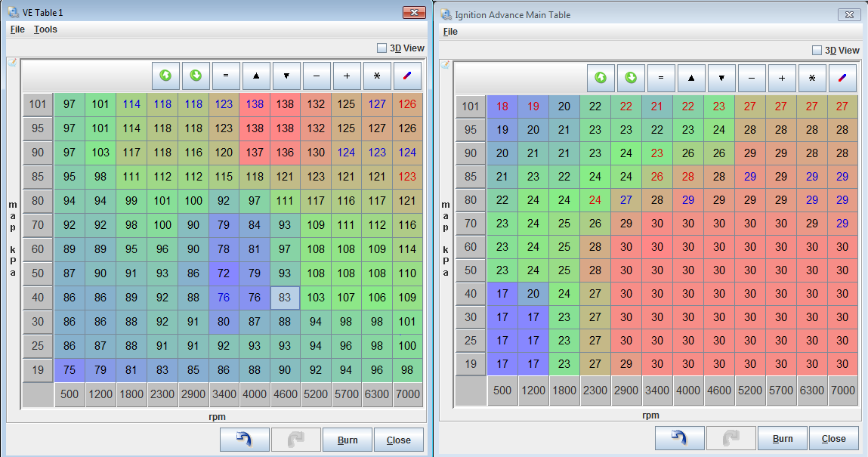Click black down-triangle decrement button in VE Table 1
The height and width of the screenshot is (457, 868).
click(x=286, y=76)
